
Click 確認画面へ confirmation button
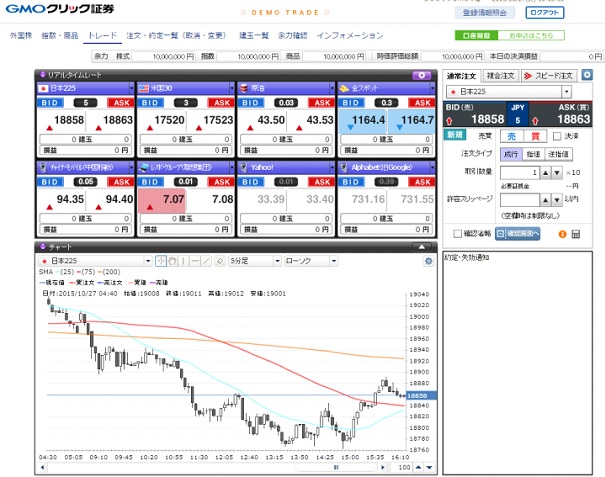click(517, 234)
